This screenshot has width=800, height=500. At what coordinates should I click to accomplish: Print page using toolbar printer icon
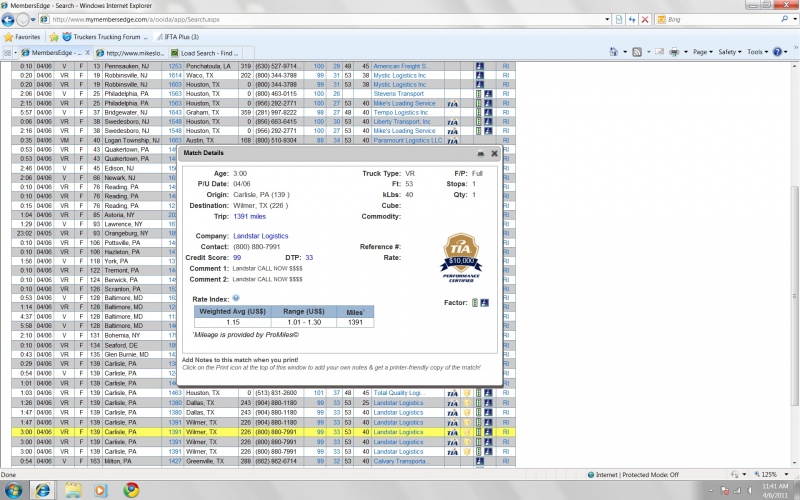(674, 52)
